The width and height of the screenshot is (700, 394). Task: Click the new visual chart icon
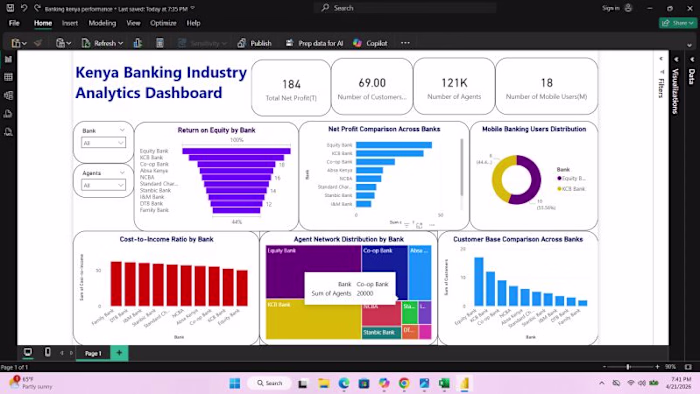[x=138, y=43]
